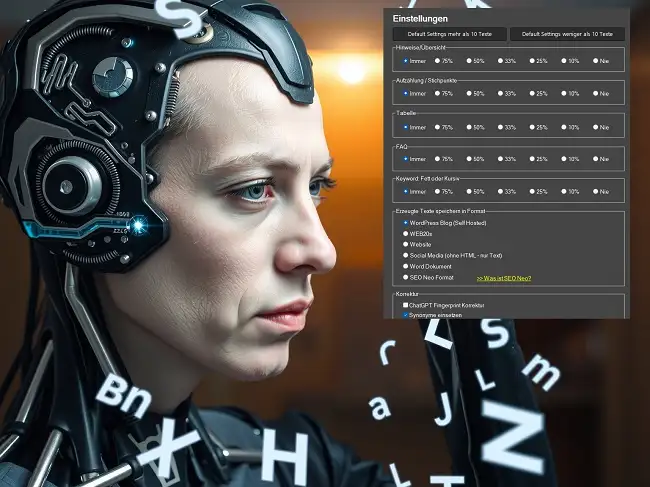The height and width of the screenshot is (487, 650).
Task: Click Default Settings mehr als 10 Texte button
Action: [x=449, y=34]
